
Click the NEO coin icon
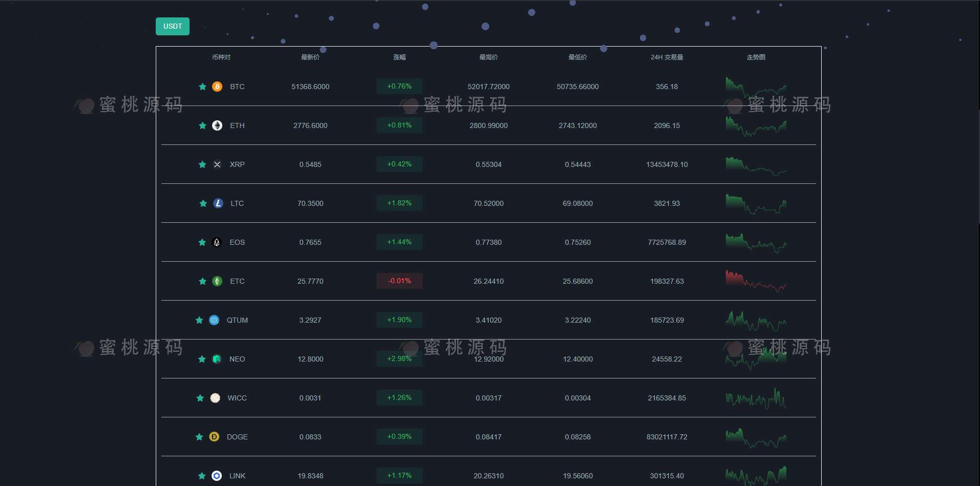[217, 359]
